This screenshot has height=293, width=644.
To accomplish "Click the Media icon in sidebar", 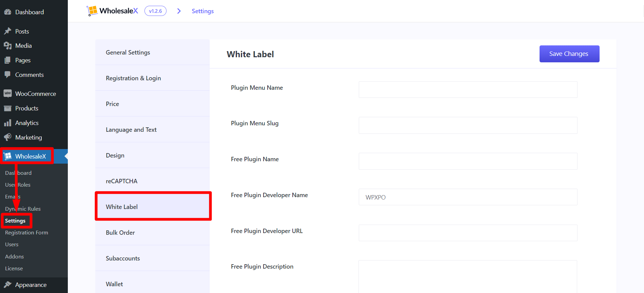I will tap(7, 46).
